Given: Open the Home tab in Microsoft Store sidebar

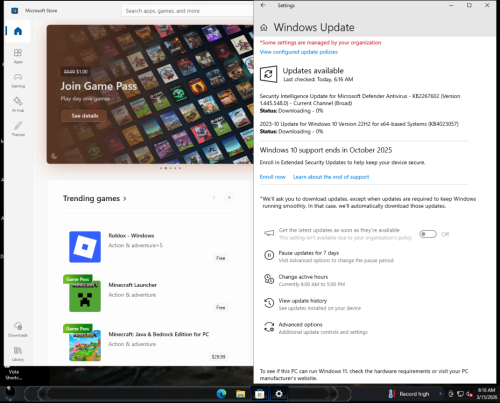Looking at the screenshot, I should pos(18,31).
